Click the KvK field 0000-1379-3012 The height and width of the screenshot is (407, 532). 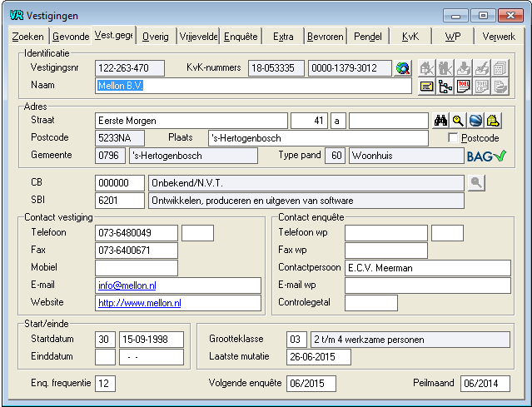pos(350,68)
